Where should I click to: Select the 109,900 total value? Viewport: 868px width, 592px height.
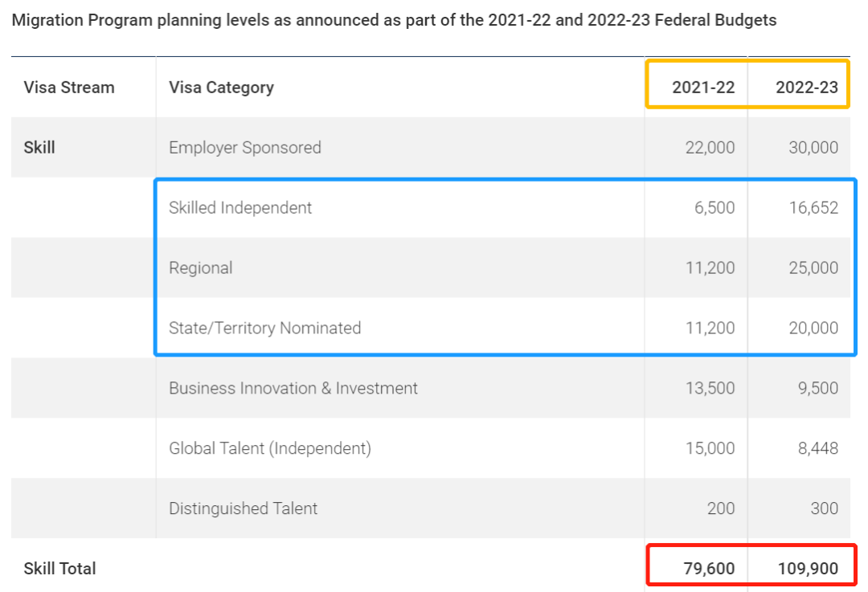click(x=808, y=568)
